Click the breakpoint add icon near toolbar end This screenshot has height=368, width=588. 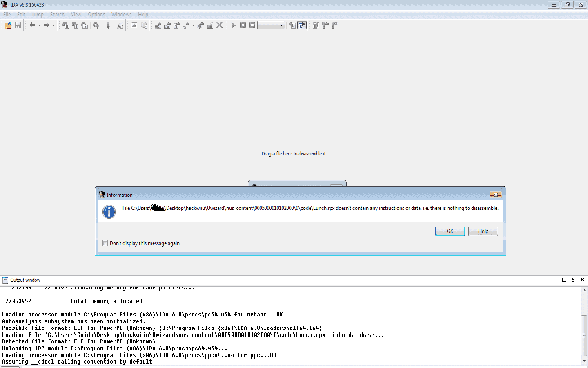click(x=325, y=25)
